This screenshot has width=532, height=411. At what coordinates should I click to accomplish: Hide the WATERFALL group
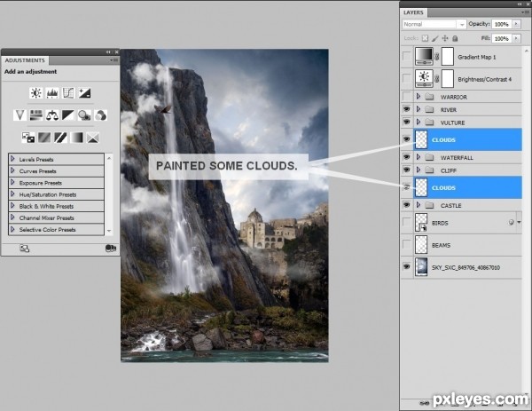point(406,157)
